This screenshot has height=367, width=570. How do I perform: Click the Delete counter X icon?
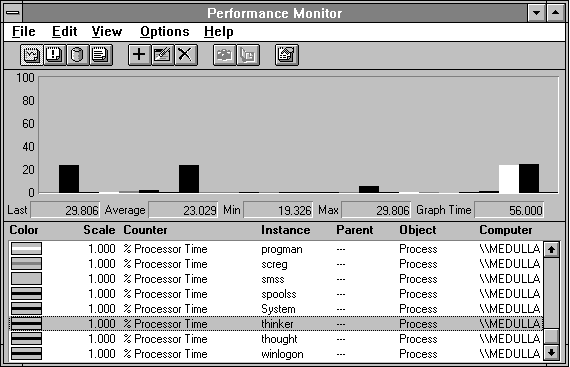coord(186,55)
